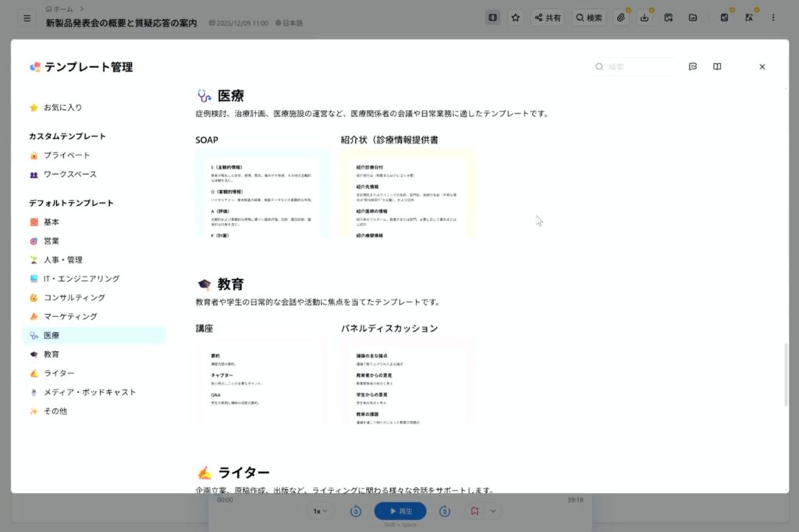The image size is (799, 532).
Task: Click the 共有 share button
Action: pos(548,17)
